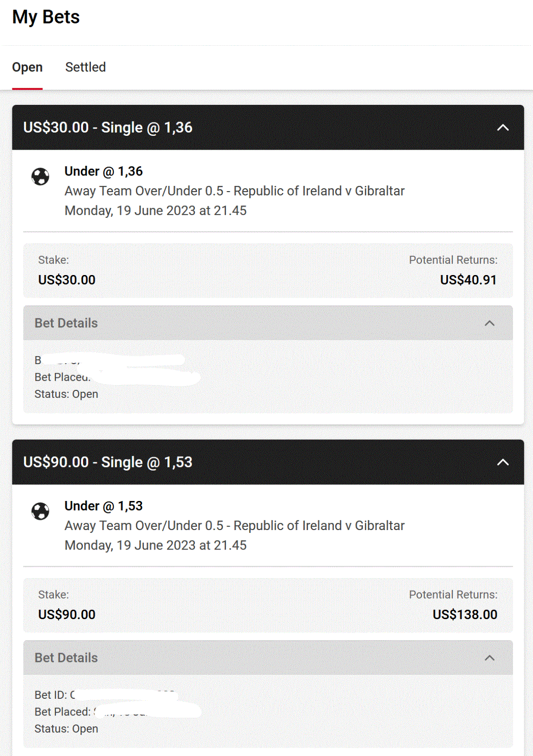Click the football icon beside Under @ 1,36
The width and height of the screenshot is (533, 756).
(41, 176)
